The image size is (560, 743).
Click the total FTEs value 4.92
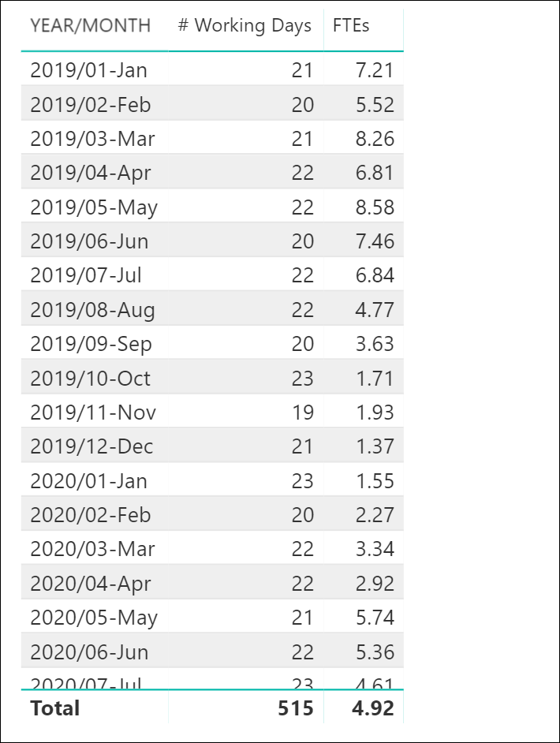click(373, 708)
